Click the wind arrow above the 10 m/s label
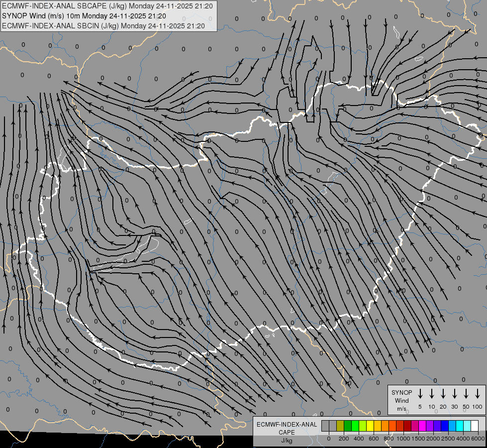The height and width of the screenshot is (448, 487). 432,393
